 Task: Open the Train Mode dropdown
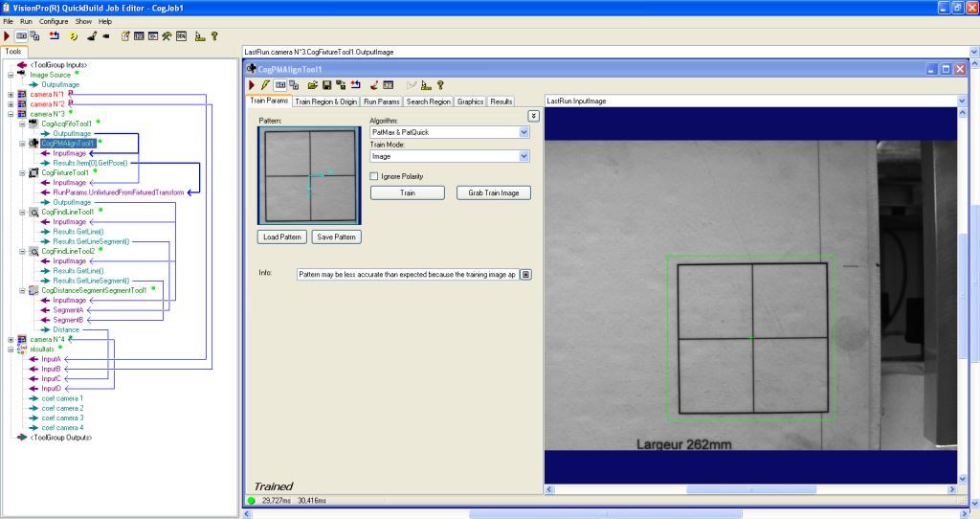pyautogui.click(x=523, y=156)
